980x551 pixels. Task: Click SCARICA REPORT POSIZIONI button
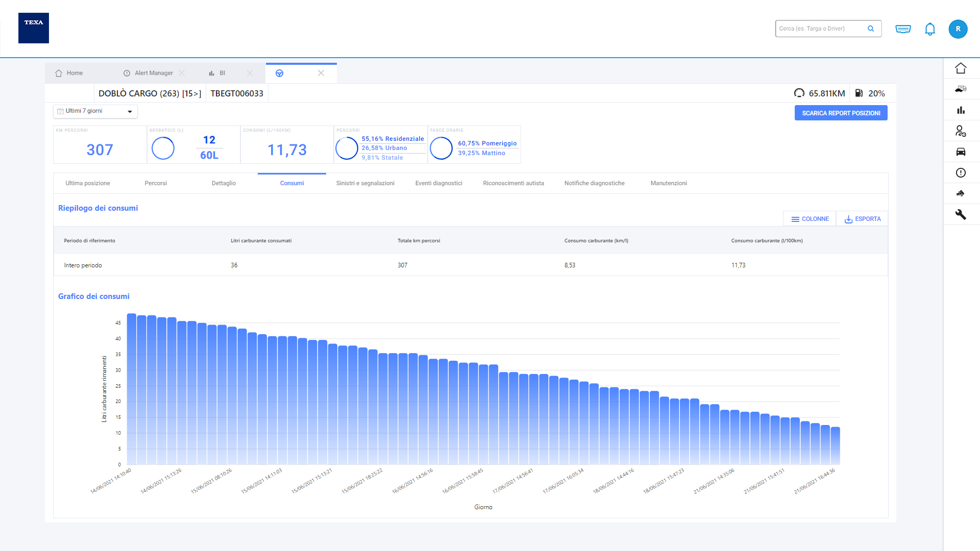point(841,113)
